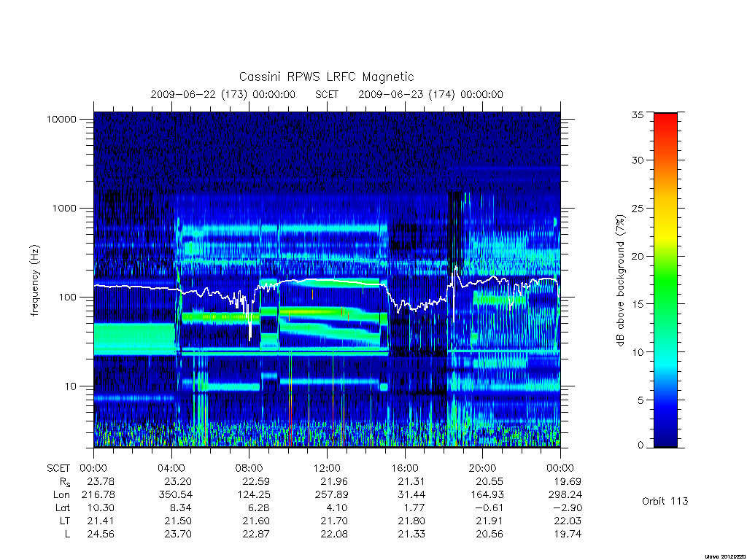Click the '35' color bar tick label
The height and width of the screenshot is (560, 747).
pos(638,114)
